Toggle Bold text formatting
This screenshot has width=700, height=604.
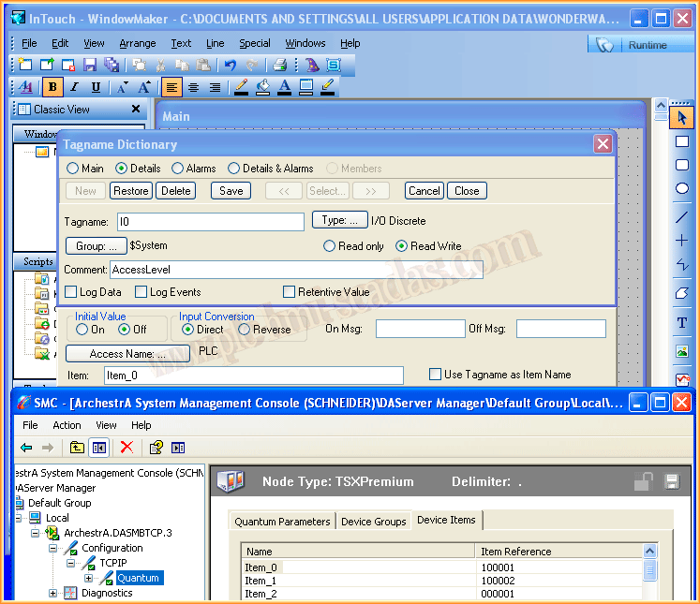(x=52, y=87)
